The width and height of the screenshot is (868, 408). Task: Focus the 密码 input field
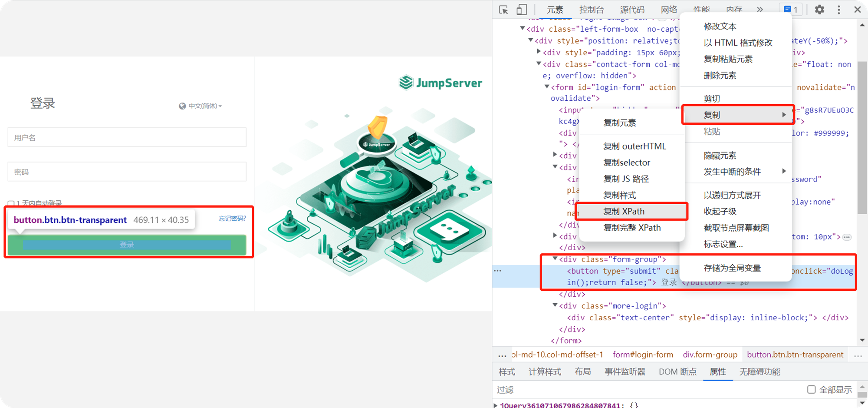127,172
